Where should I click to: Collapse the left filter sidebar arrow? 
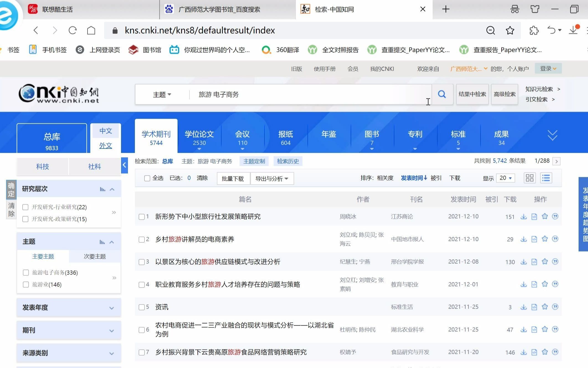[x=124, y=165]
